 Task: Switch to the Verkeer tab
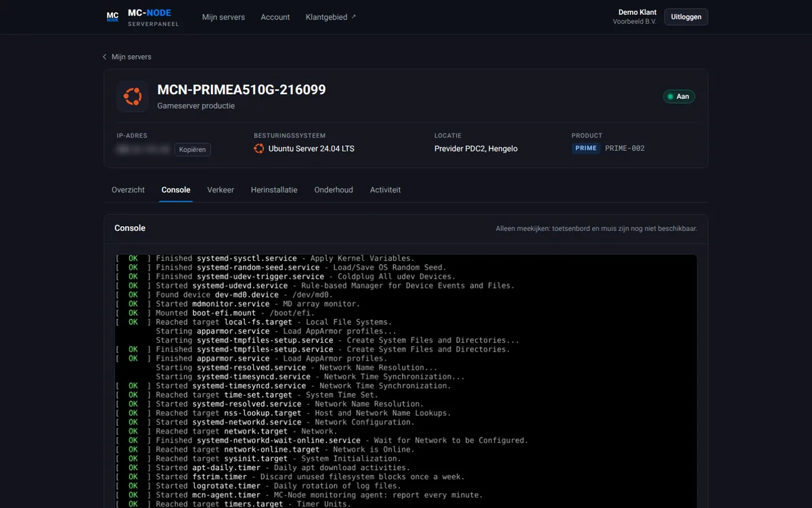(x=221, y=190)
